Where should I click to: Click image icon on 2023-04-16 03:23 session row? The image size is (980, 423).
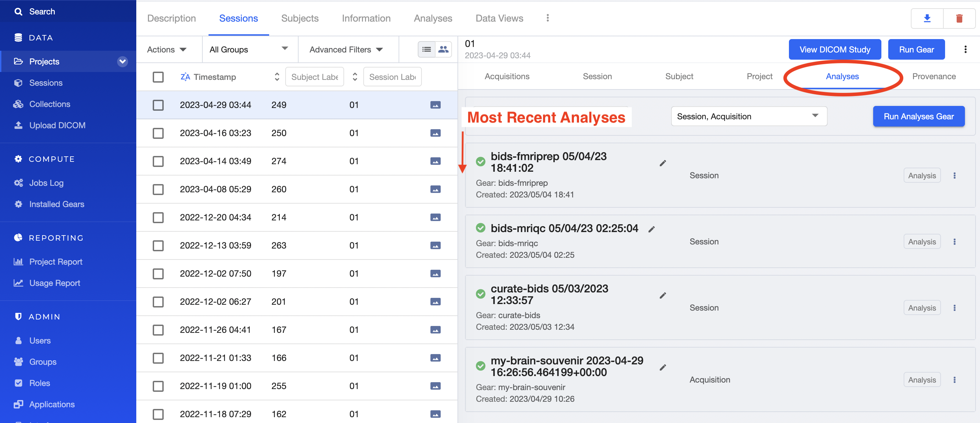(435, 133)
